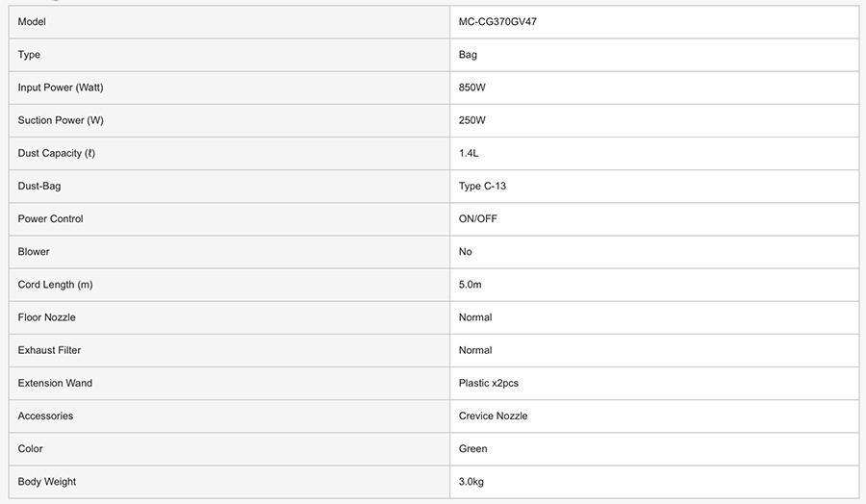Select the Power Control label
This screenshot has height=504, width=866.
click(50, 218)
